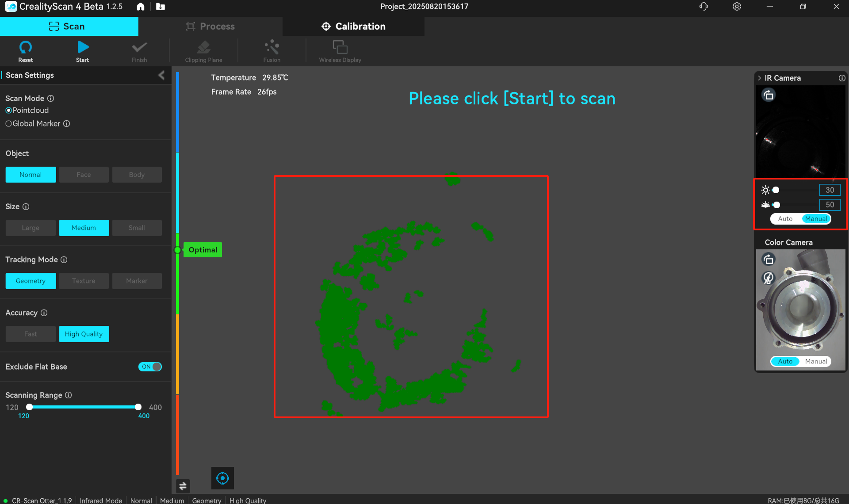Choose Small object size
Viewport: 849px width, 504px height.
pos(137,228)
